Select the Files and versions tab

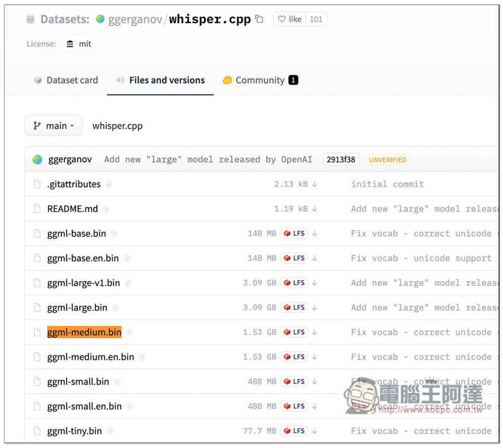160,80
